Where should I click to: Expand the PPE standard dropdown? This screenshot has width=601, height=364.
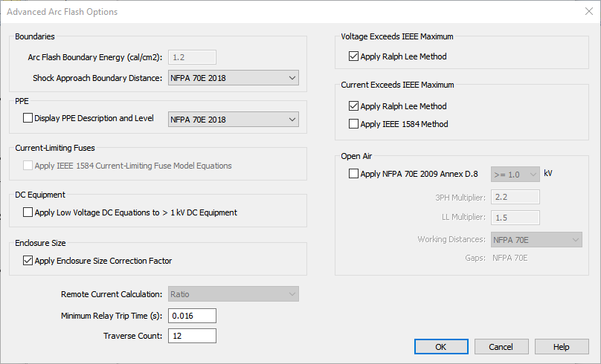coord(233,119)
